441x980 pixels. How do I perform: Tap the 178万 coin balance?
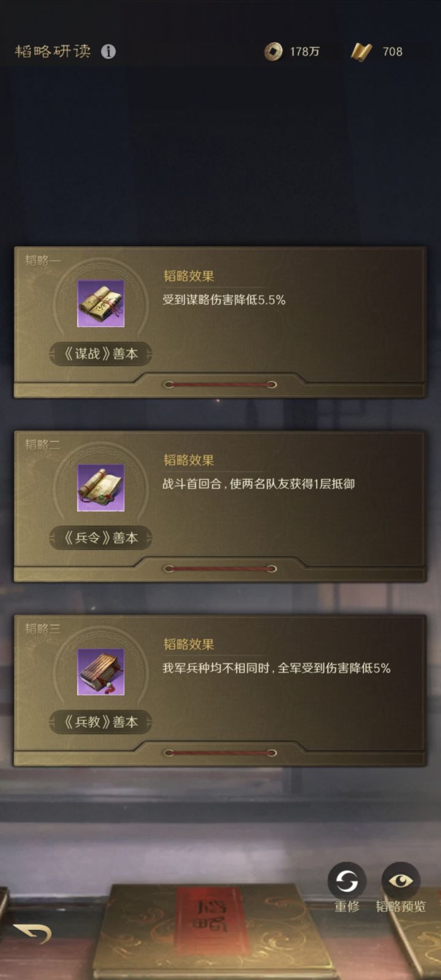[304, 51]
